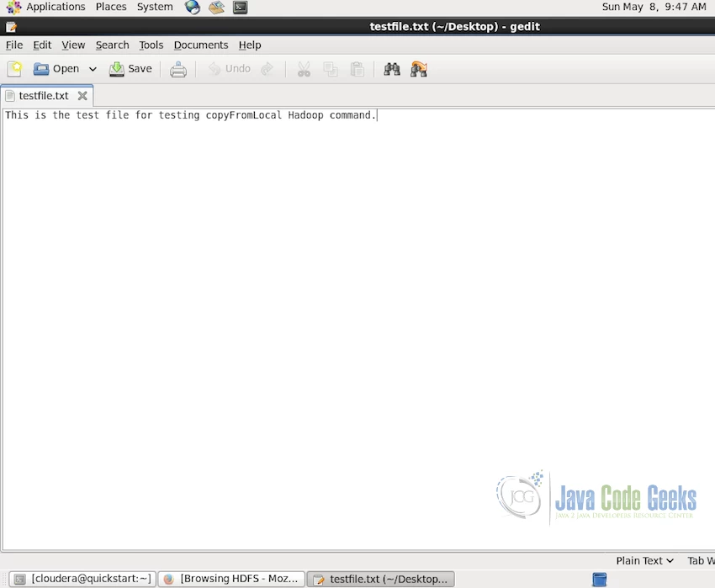This screenshot has height=588, width=715.
Task: Open the View menu
Action: click(73, 45)
